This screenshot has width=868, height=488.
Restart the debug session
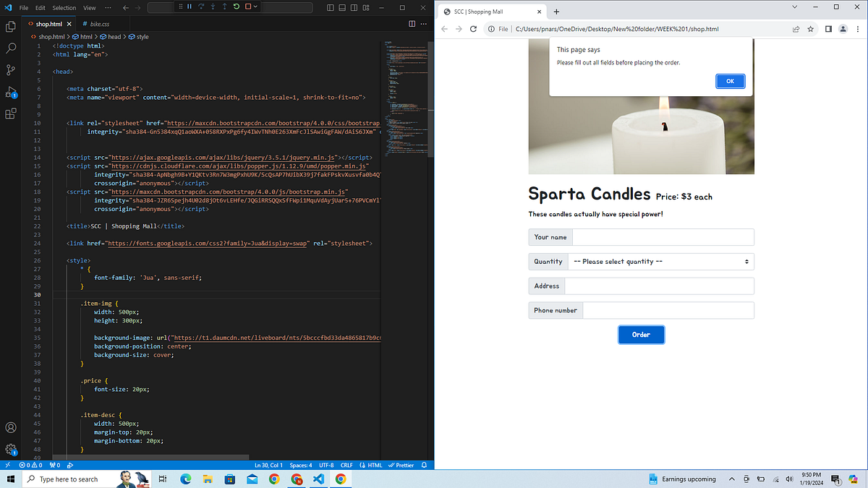(236, 6)
